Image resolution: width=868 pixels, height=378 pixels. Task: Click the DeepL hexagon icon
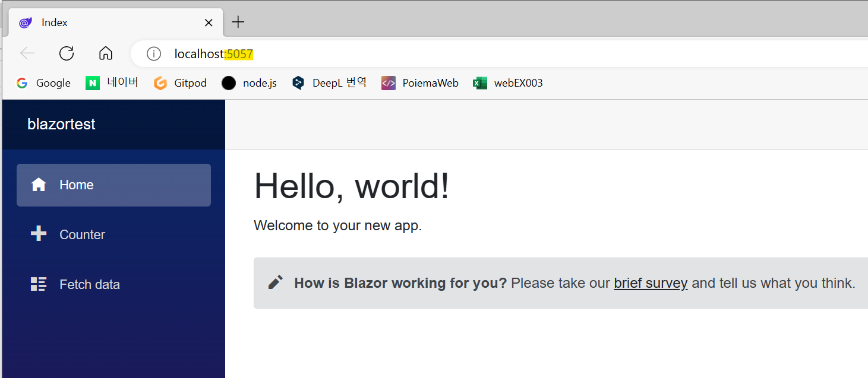298,83
